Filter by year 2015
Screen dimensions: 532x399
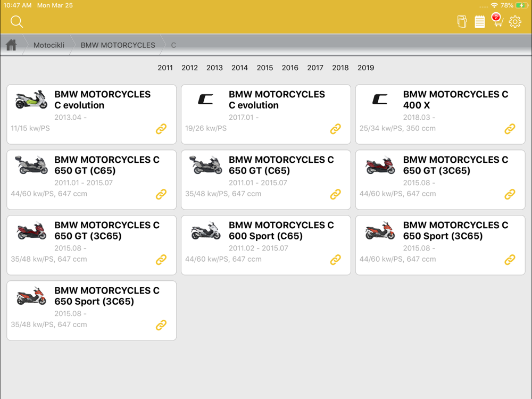(264, 68)
